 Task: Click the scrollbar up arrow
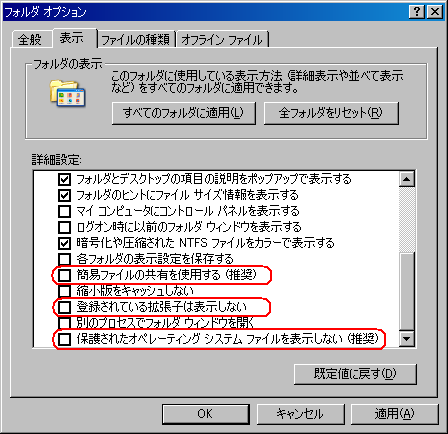coord(407,179)
